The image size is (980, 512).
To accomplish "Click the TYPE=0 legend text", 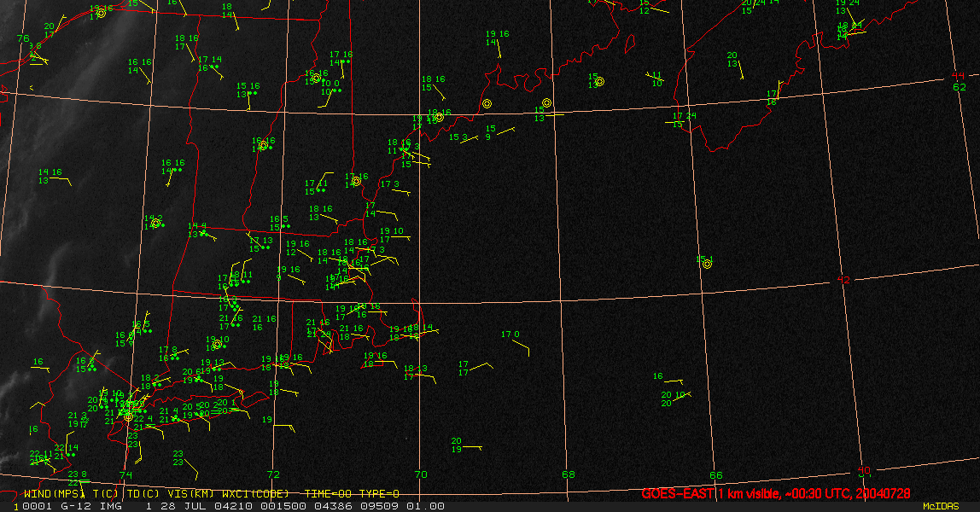I will click(379, 494).
